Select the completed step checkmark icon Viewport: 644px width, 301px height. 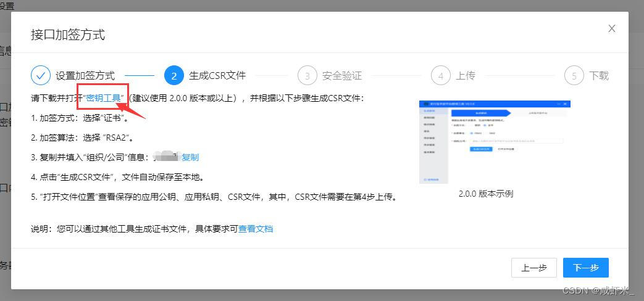[41, 75]
